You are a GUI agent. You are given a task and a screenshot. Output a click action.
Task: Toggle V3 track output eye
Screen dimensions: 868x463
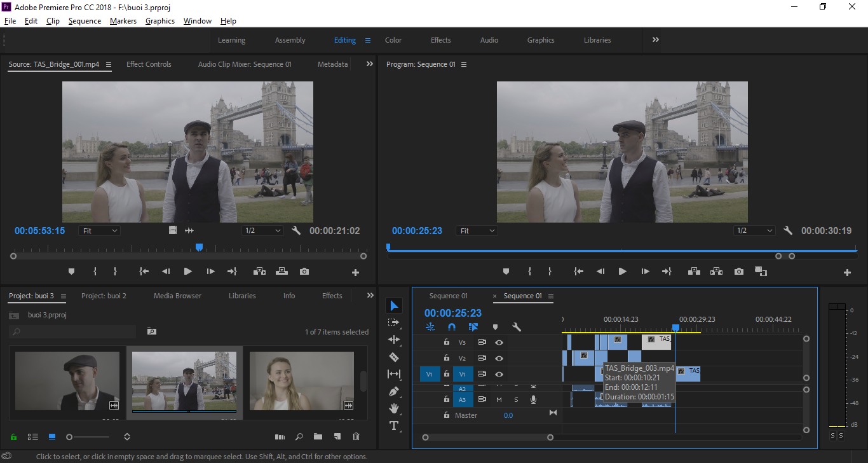point(499,342)
